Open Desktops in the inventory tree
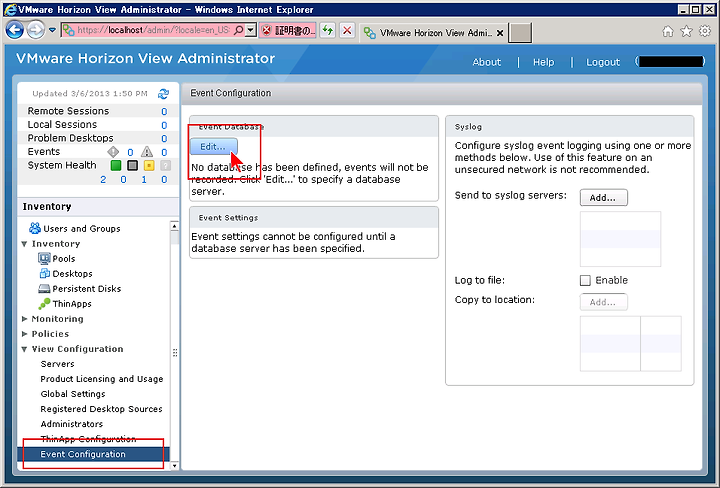 66,274
